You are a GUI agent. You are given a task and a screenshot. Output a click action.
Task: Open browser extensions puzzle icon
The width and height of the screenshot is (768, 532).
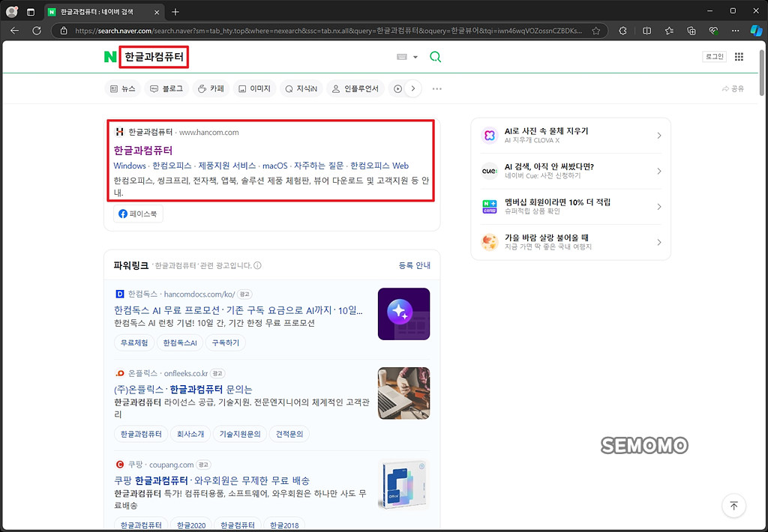click(x=622, y=31)
